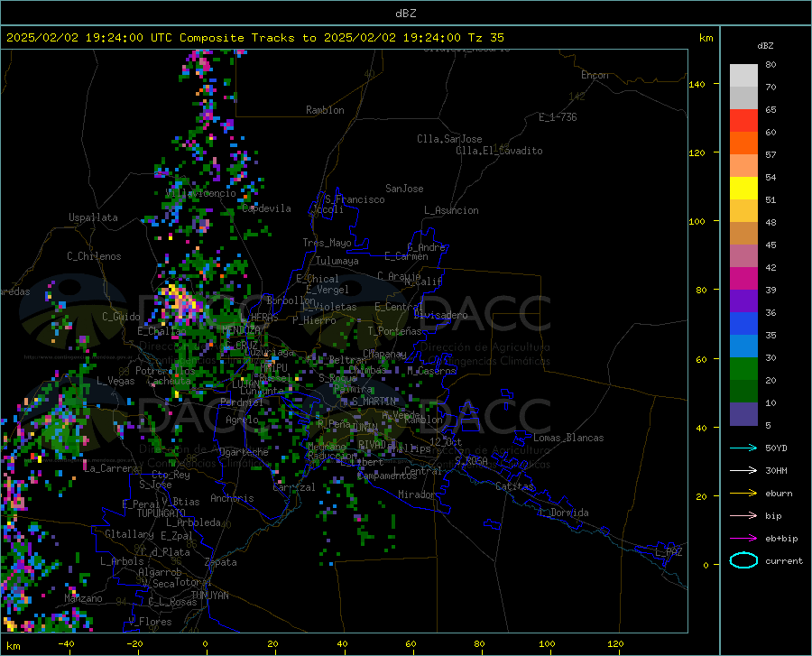Click the pink bip arrow icon
812x656 pixels.
[x=743, y=516]
